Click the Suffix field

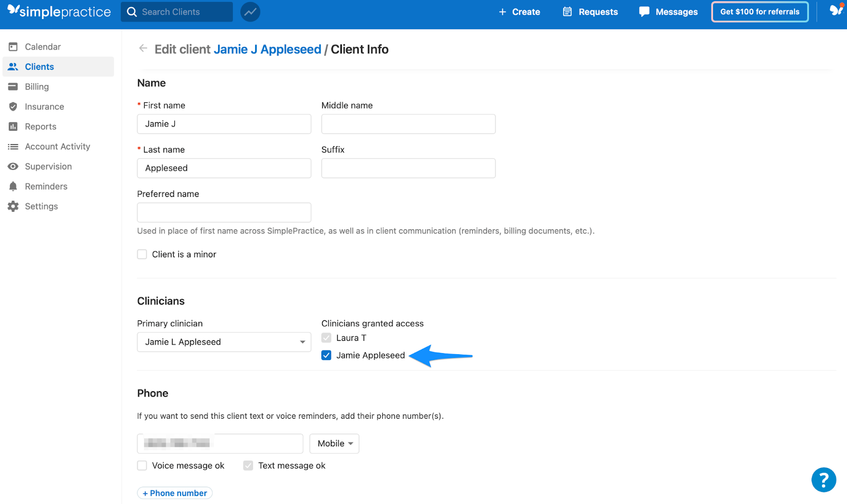tap(408, 168)
